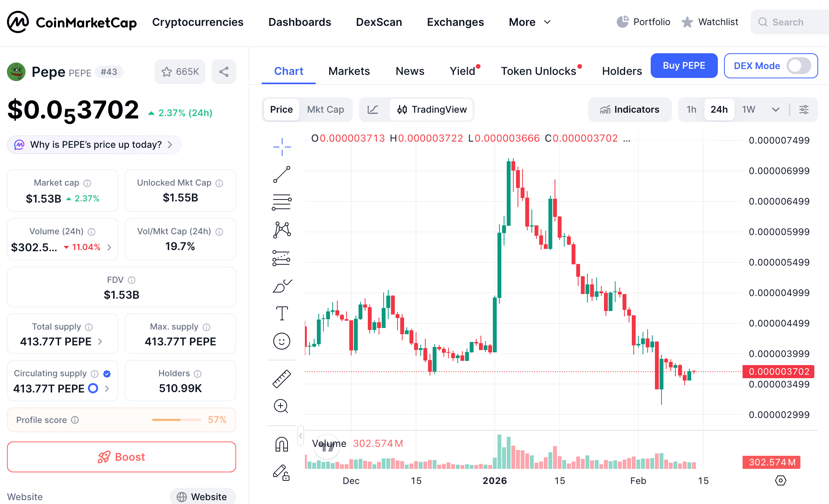Share the Pepe page
This screenshot has height=504, width=829.
224,72
